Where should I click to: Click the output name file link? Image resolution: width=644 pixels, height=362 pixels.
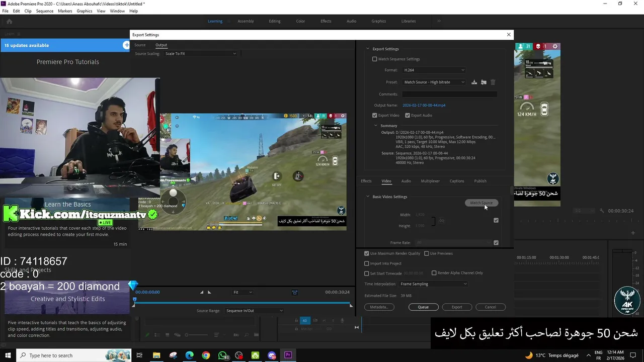tap(424, 105)
